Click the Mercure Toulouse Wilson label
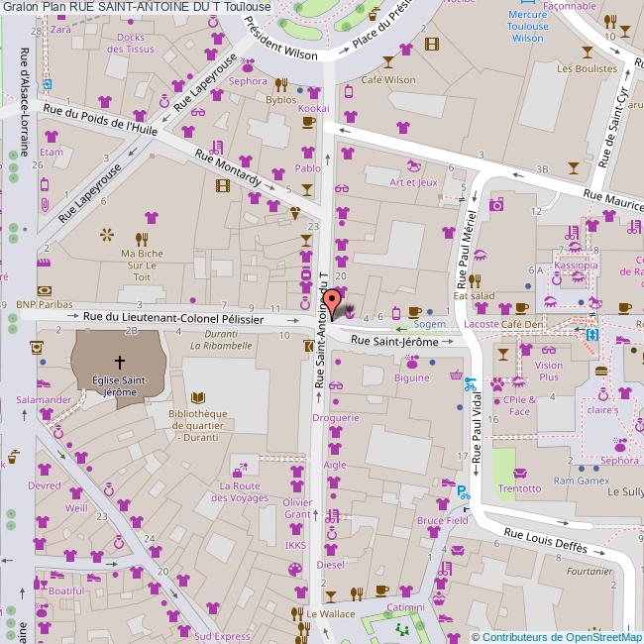The width and height of the screenshot is (644, 644). click(x=527, y=27)
